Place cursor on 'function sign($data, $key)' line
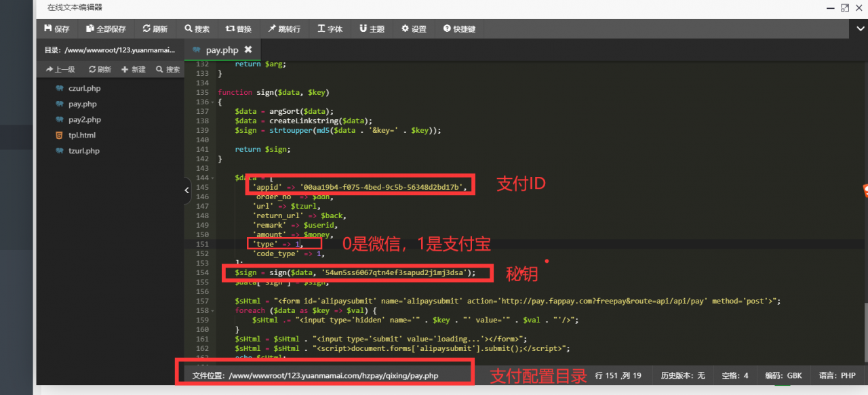The height and width of the screenshot is (395, 868). click(x=273, y=92)
